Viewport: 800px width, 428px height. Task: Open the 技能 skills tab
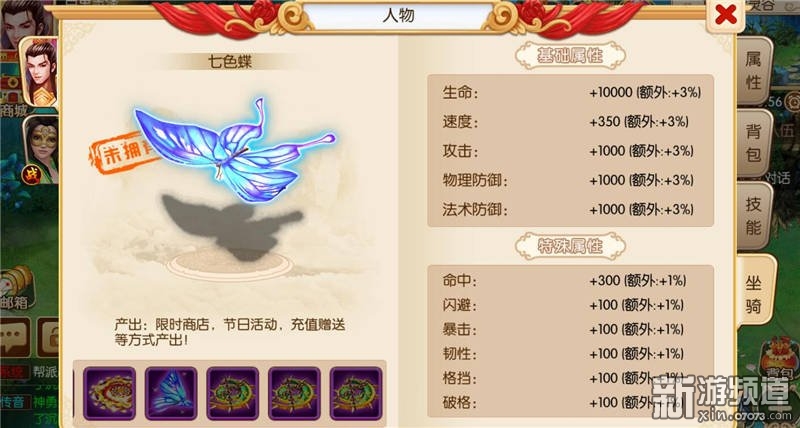pyautogui.click(x=754, y=216)
